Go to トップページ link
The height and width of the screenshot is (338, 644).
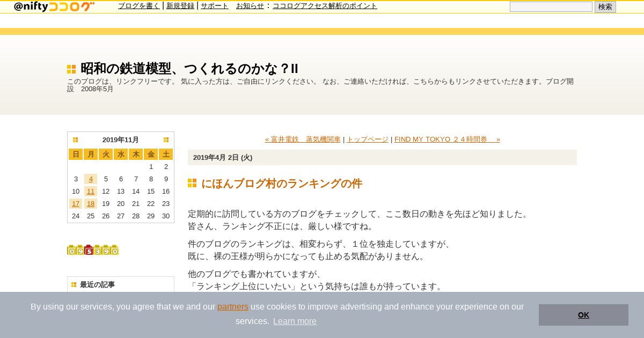point(368,139)
